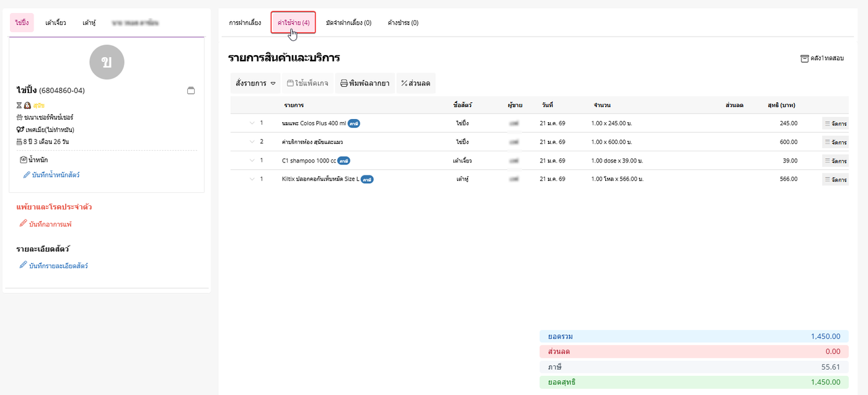868x395 pixels.
Task: Click the คลัง1ทดสอบ warehouse icon
Action: tap(805, 58)
